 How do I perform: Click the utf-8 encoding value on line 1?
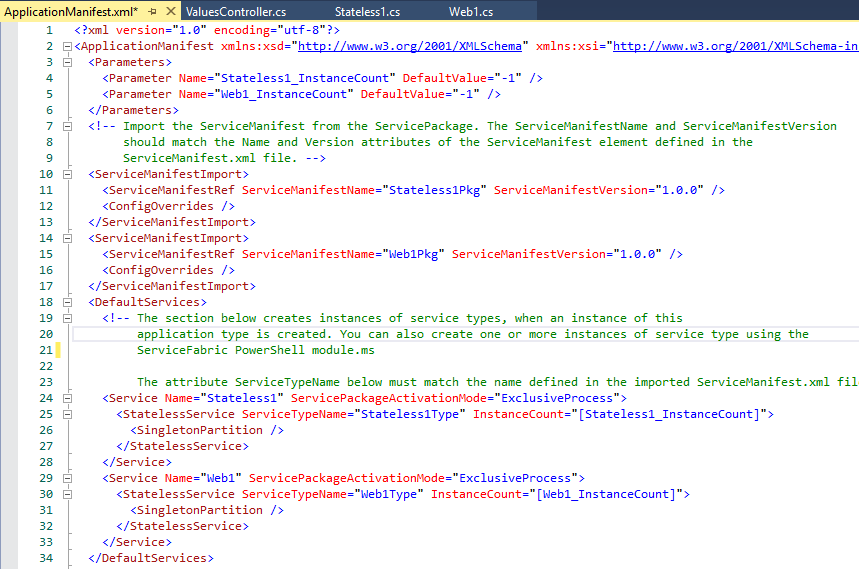[301, 30]
